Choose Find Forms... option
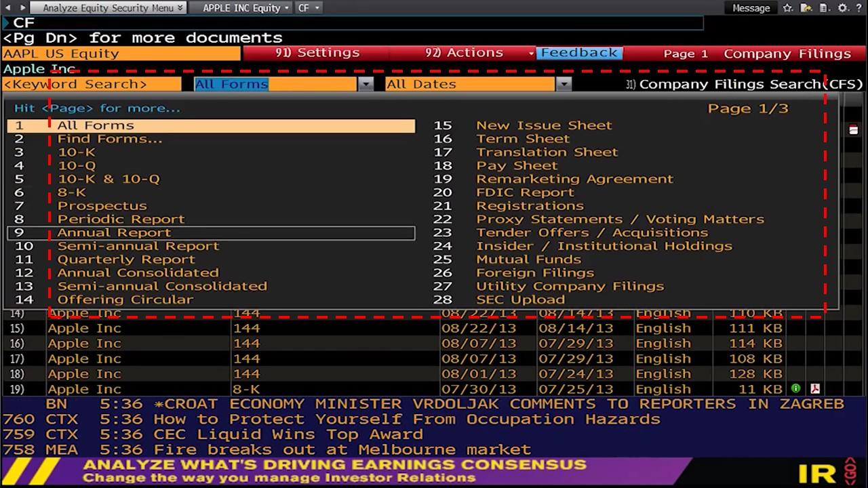The width and height of the screenshot is (868, 488). [110, 139]
